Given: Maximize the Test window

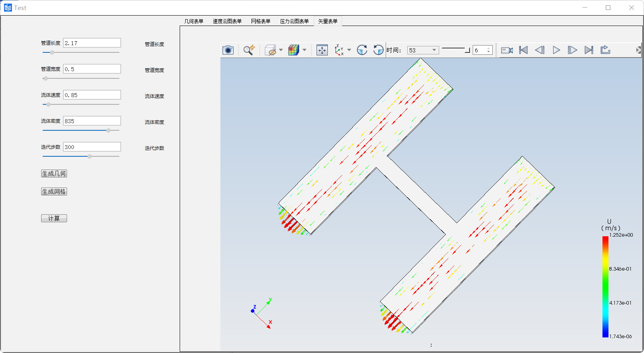Looking at the screenshot, I should click(608, 8).
